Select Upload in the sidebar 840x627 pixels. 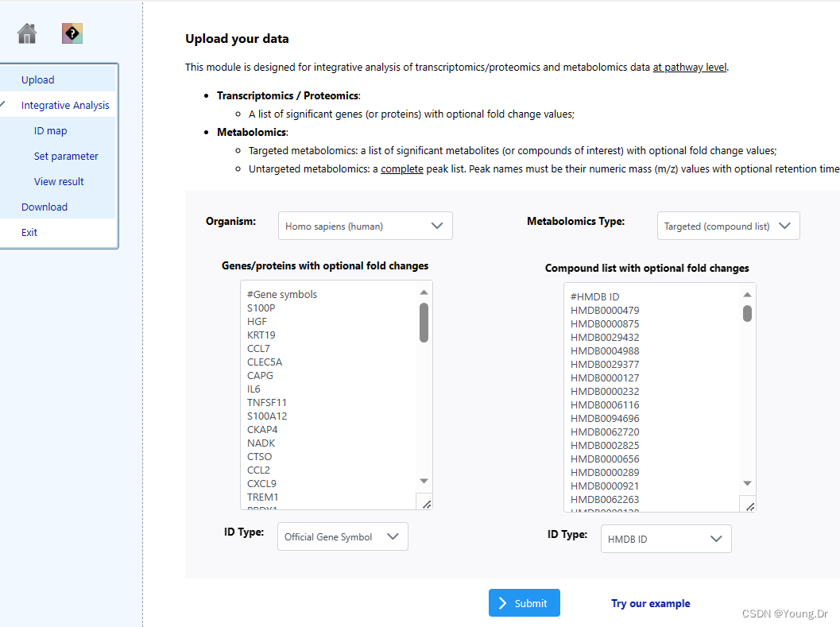point(38,79)
